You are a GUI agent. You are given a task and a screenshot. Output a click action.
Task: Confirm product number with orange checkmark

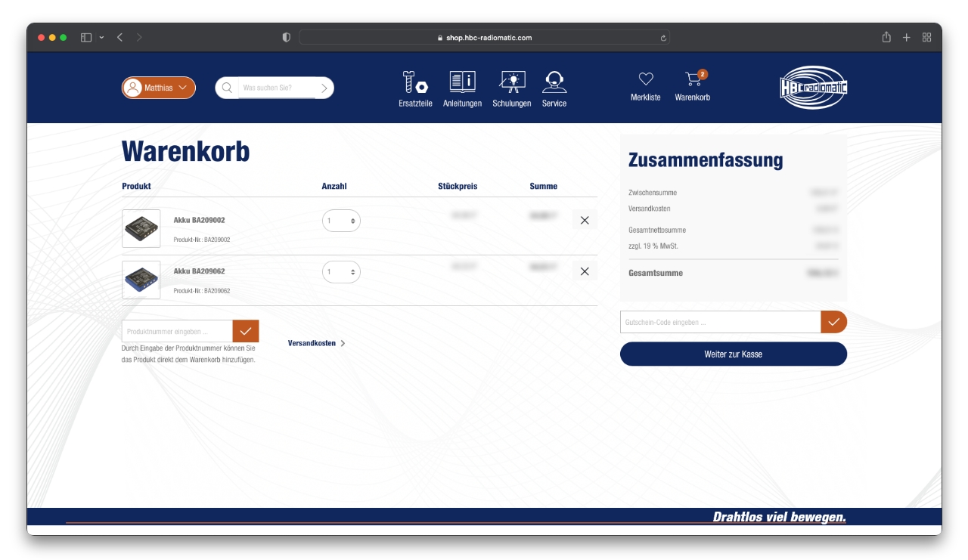tap(246, 331)
